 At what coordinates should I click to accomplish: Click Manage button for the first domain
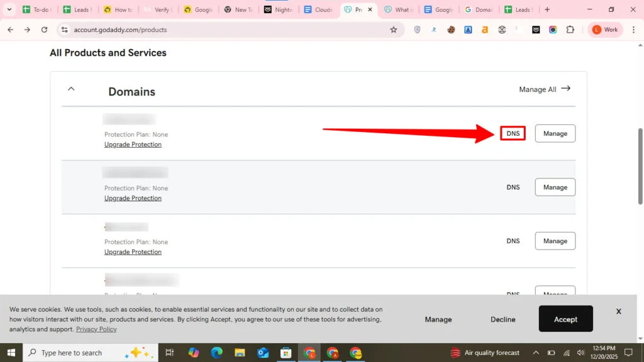pos(555,133)
